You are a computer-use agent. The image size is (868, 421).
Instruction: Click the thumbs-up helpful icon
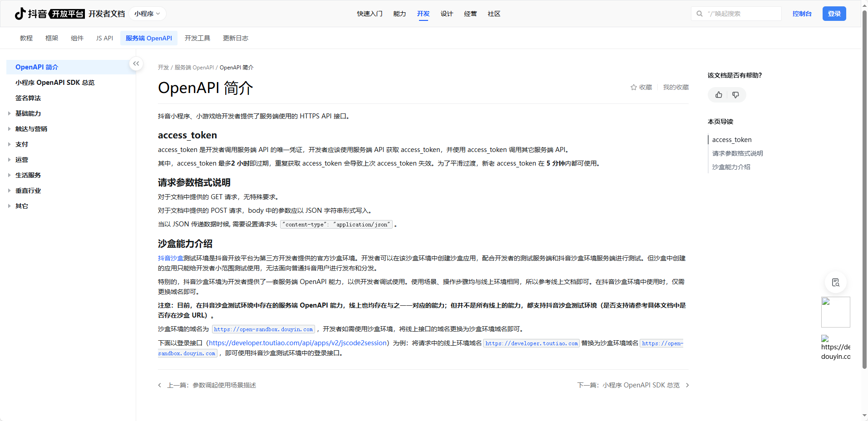pos(719,95)
